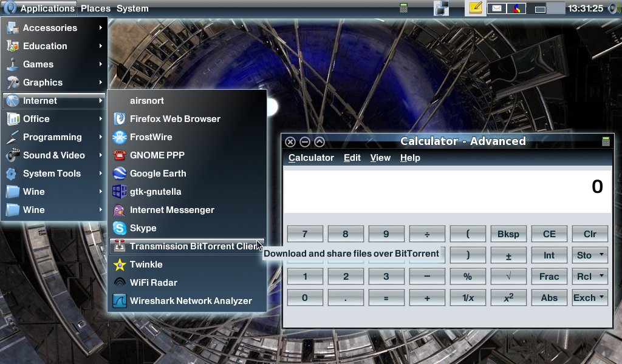Open the Places menu in top panel
The image size is (622, 364).
coord(95,8)
